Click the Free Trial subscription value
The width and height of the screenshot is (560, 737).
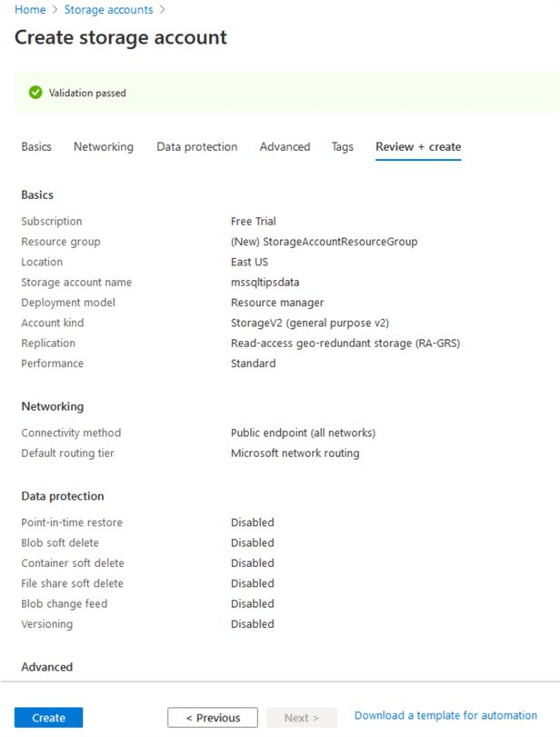[x=254, y=222]
